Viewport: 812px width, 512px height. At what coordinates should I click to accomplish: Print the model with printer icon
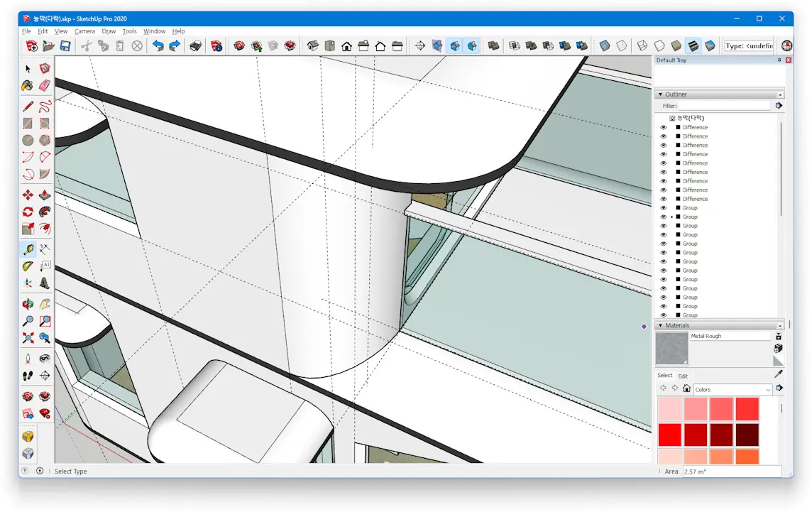click(x=195, y=46)
